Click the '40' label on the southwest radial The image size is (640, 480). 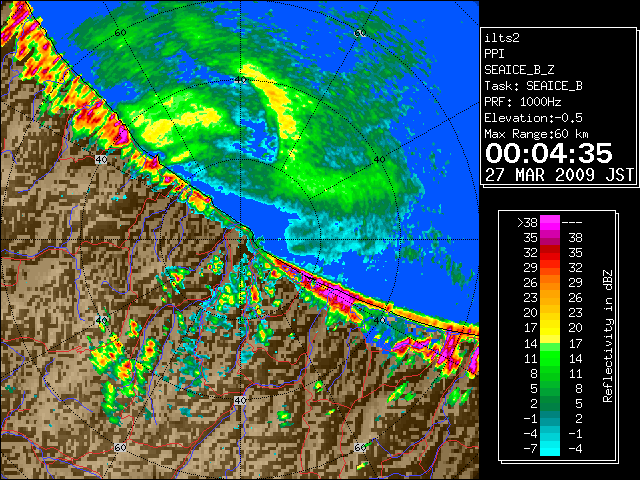click(101, 320)
